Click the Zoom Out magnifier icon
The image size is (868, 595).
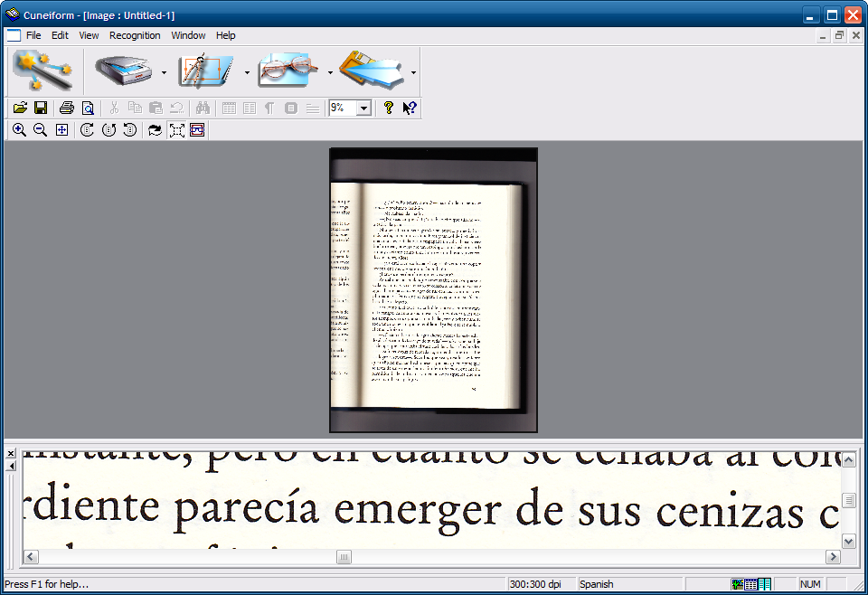(x=41, y=130)
